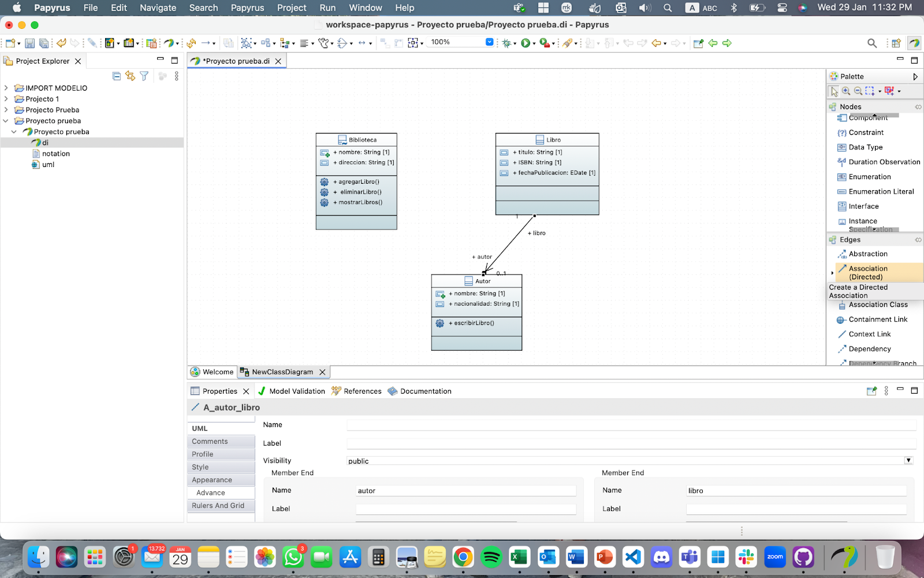Open the Navigate menu
924x578 pixels.
158,8
